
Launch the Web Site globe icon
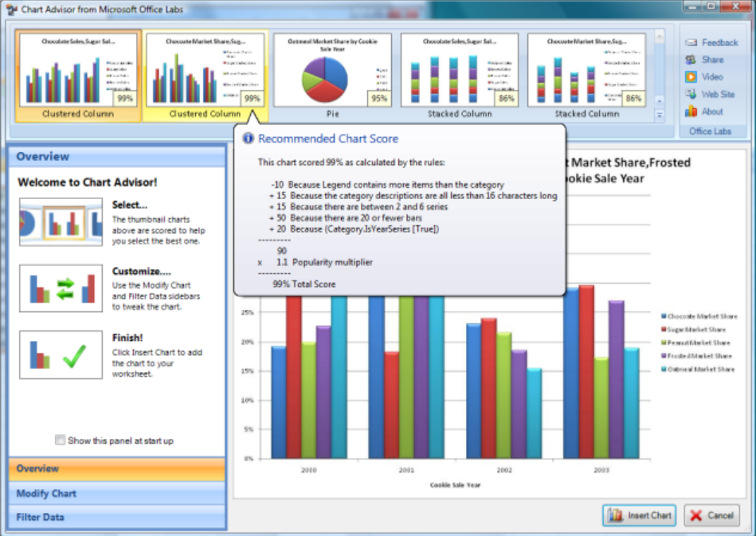(x=691, y=94)
